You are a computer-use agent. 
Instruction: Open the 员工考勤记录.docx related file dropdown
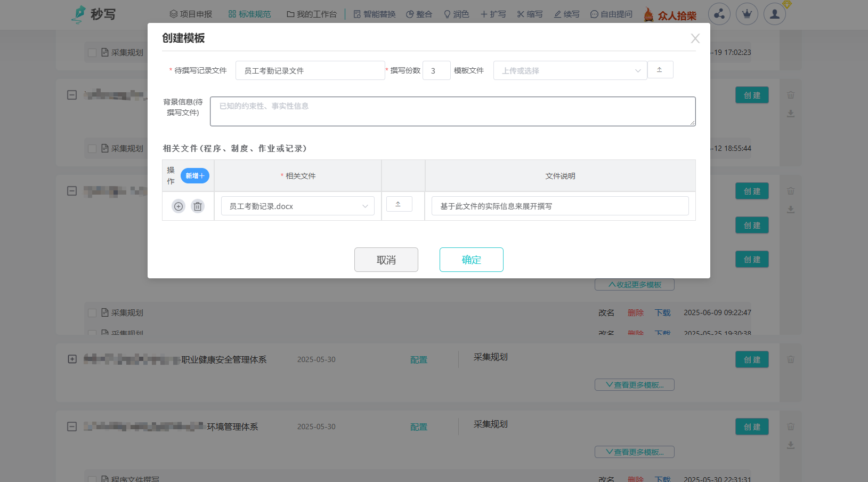pos(297,206)
